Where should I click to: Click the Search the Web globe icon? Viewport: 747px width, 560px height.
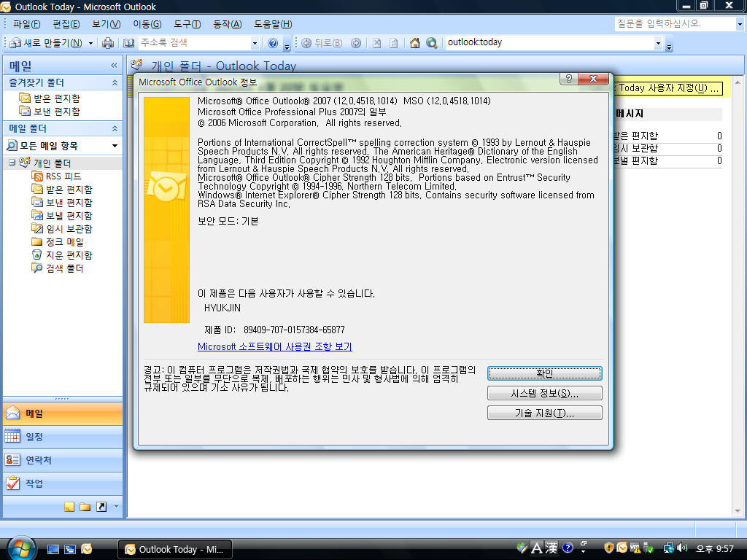coord(432,43)
